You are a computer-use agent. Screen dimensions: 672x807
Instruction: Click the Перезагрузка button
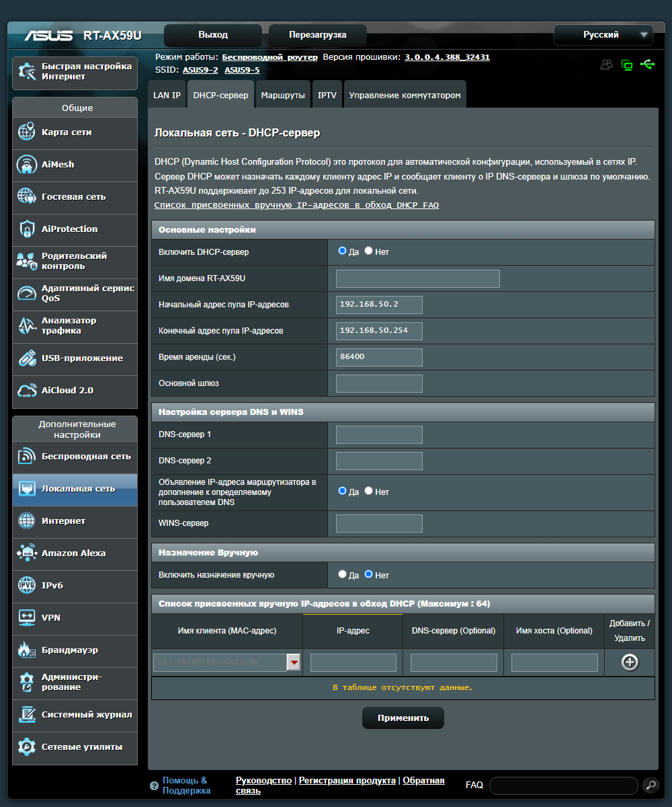pyautogui.click(x=318, y=35)
